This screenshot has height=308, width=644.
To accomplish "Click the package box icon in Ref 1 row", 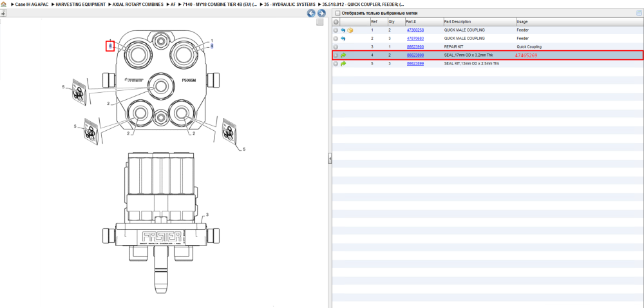I will [350, 30].
